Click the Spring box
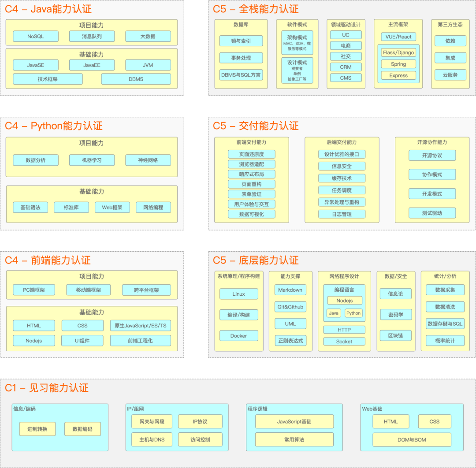 pyautogui.click(x=398, y=64)
